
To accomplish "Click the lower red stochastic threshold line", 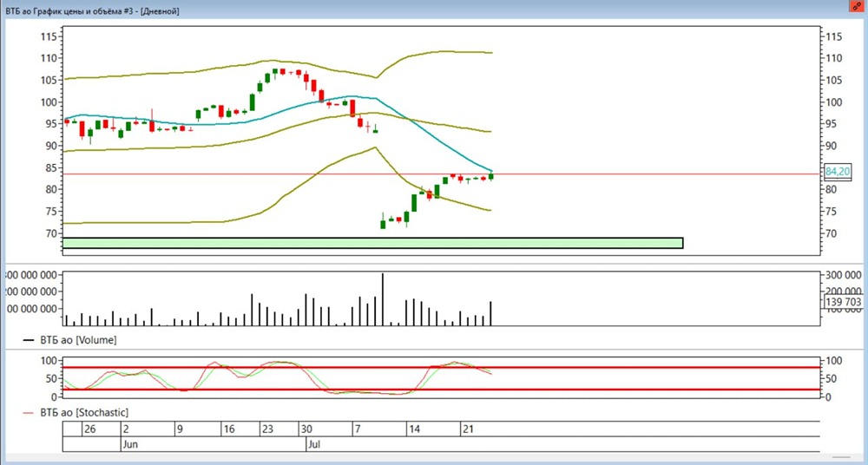I will (x=441, y=390).
